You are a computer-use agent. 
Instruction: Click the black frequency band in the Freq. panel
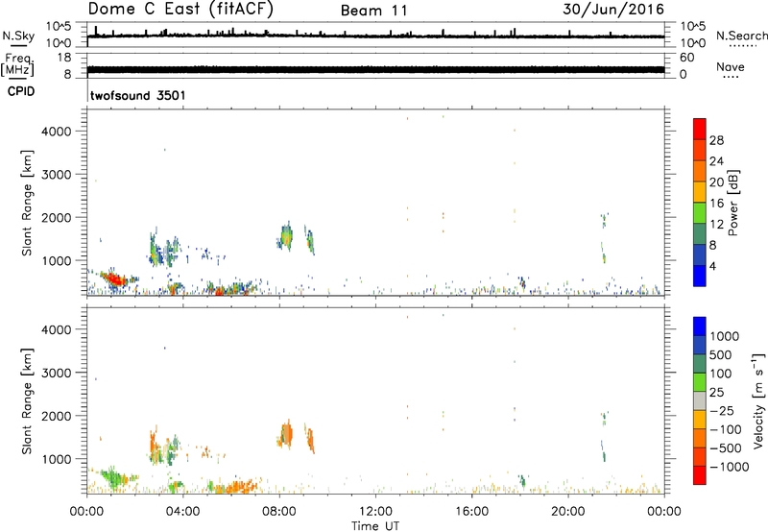(x=375, y=69)
